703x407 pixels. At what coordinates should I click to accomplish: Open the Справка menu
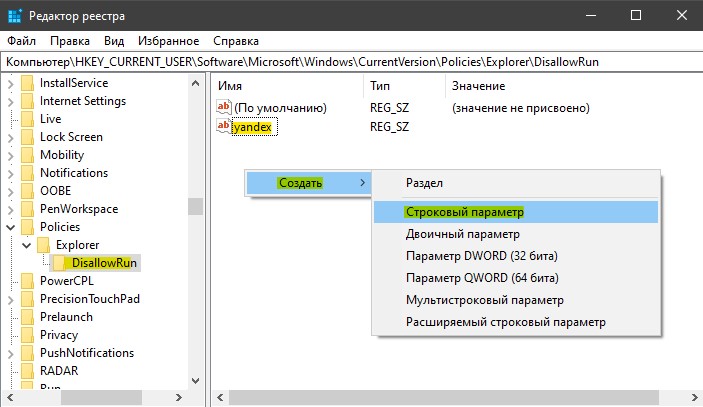coord(236,41)
